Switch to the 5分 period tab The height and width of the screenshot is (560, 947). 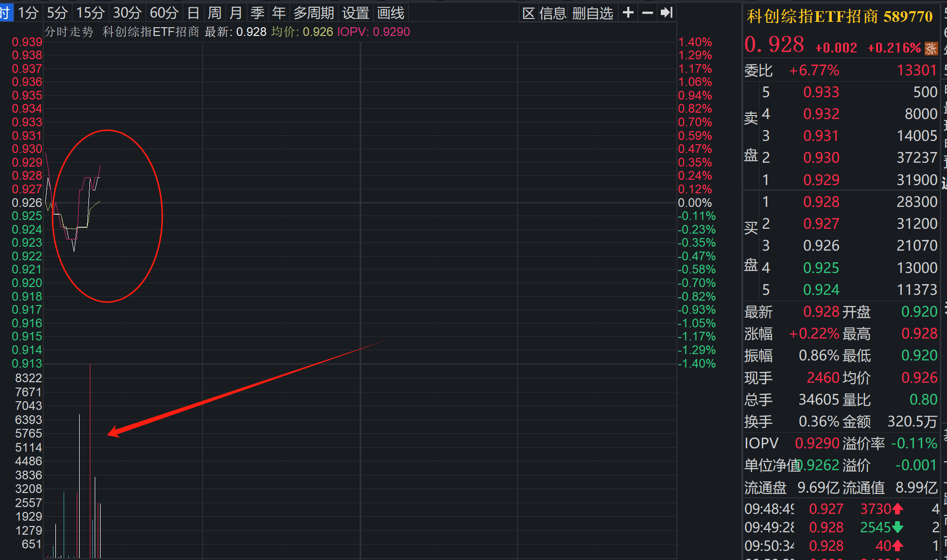[57, 13]
